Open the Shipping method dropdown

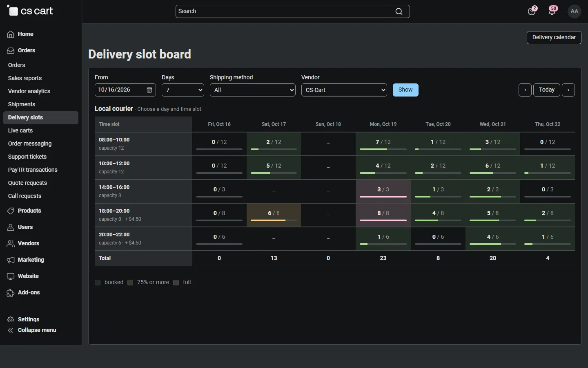253,90
